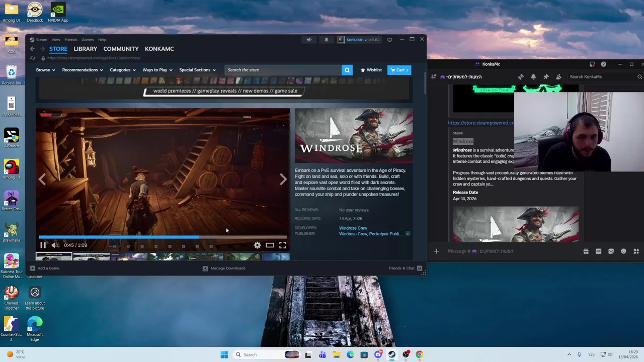This screenshot has height=362, width=644.
Task: Enter fullscreen on the trailer player
Action: pyautogui.click(x=282, y=245)
